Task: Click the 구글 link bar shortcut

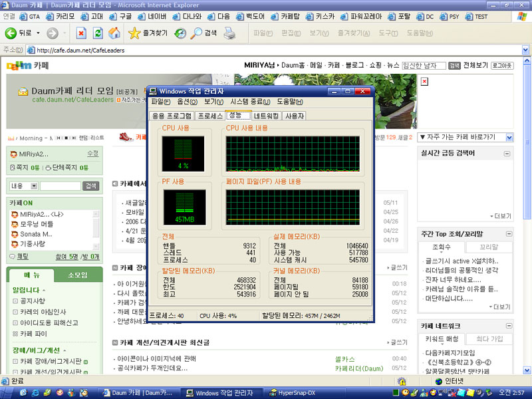Action: pyautogui.click(x=120, y=16)
